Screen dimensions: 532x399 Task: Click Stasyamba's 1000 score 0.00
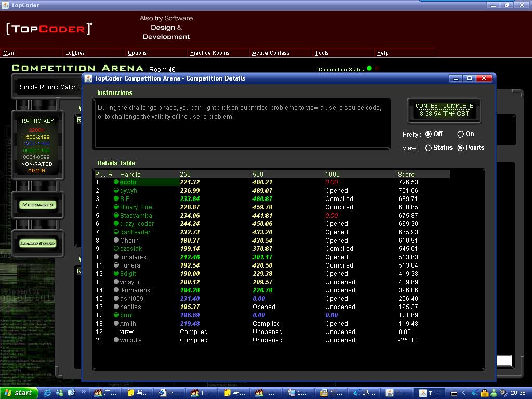click(331, 216)
